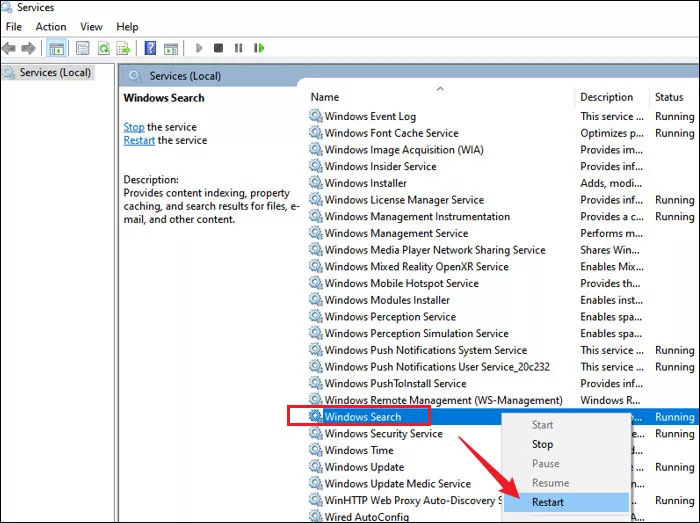This screenshot has width=700, height=523.
Task: Open the Action menu
Action: click(x=51, y=27)
